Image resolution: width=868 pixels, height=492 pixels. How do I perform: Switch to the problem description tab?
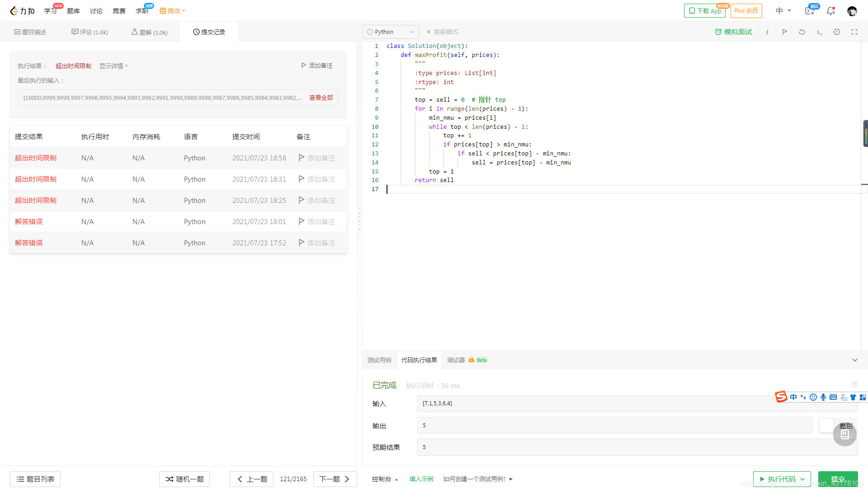pyautogui.click(x=30, y=32)
